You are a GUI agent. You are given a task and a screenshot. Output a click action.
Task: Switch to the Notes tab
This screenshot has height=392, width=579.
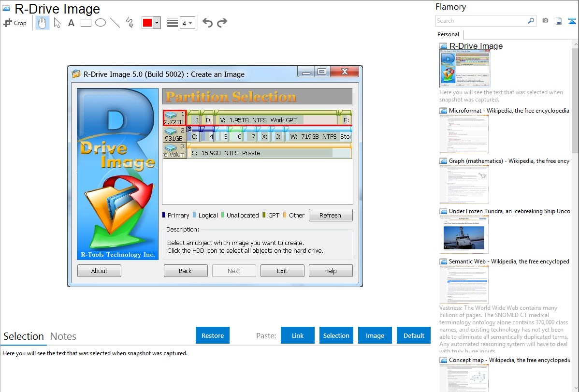click(x=63, y=336)
